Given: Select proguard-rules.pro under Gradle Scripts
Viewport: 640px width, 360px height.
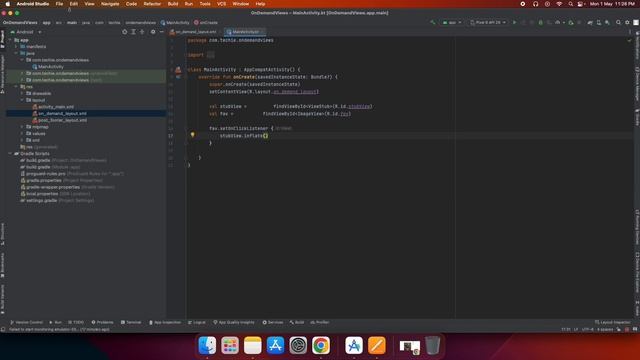Looking at the screenshot, I should [x=46, y=173].
